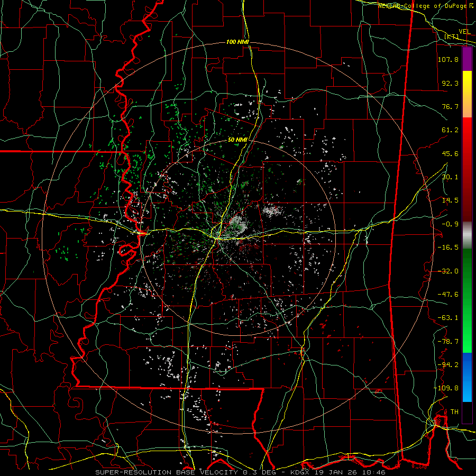
Task: Click the -109.8 velocity scale value
Action: 446,388
